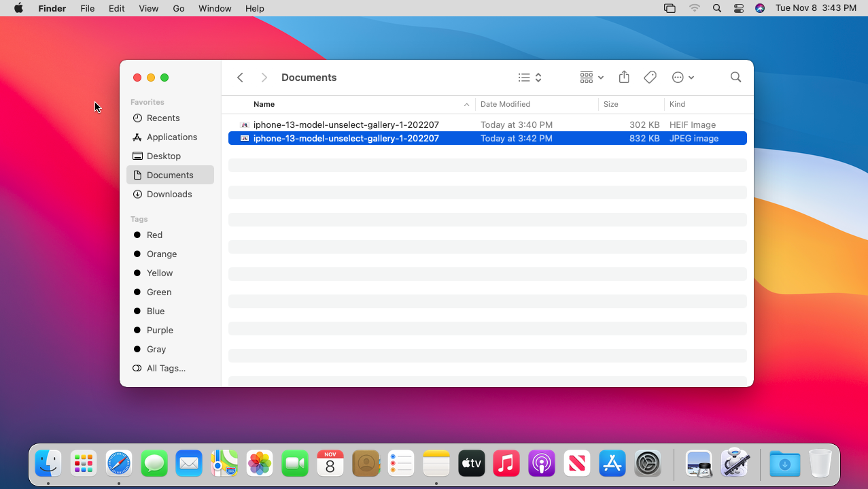868x489 pixels.
Task: Launch Safari from the Dock
Action: 119,464
